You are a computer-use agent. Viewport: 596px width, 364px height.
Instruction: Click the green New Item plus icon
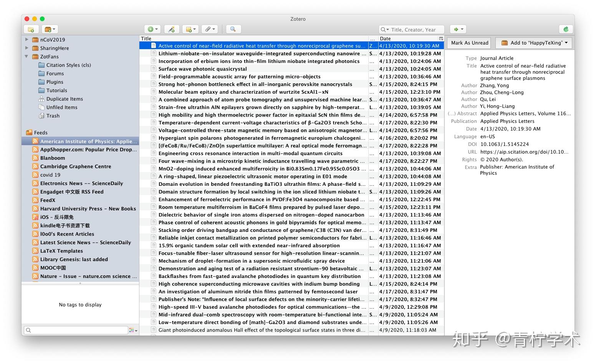pos(150,29)
